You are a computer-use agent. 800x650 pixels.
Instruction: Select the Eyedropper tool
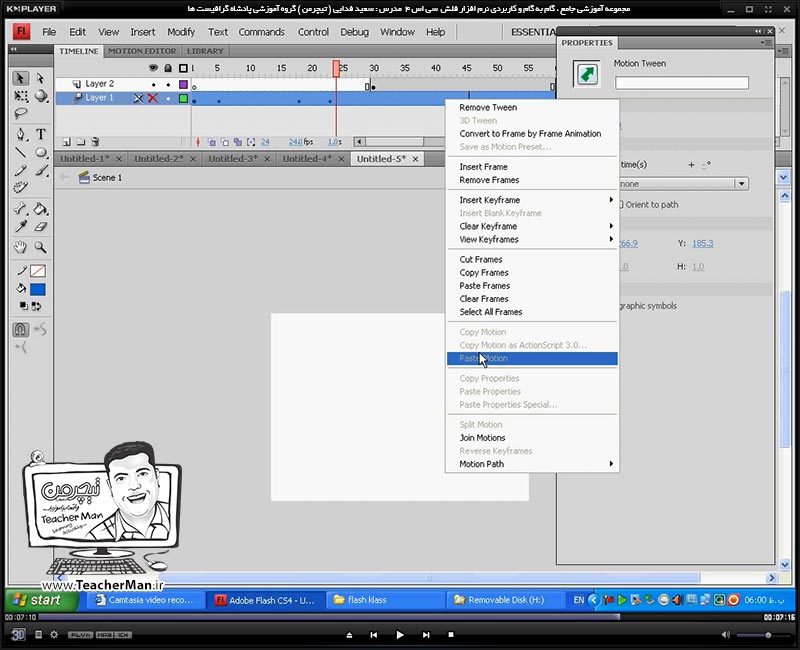(20, 227)
